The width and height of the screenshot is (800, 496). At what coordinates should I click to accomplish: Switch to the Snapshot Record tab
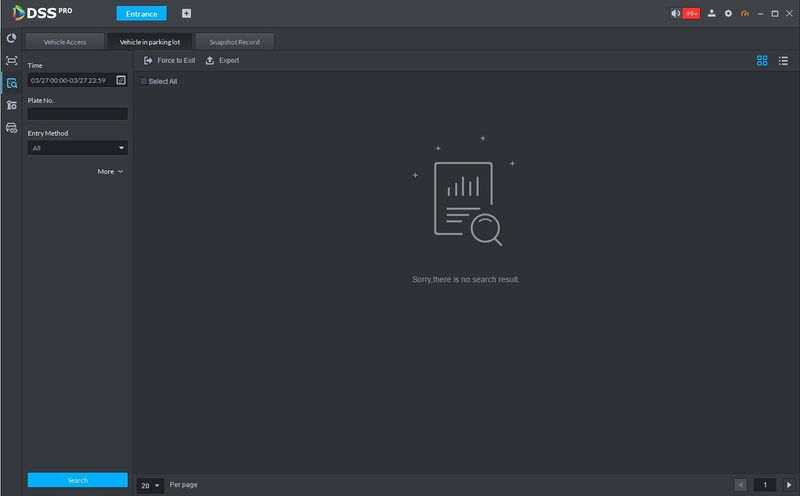pyautogui.click(x=235, y=42)
